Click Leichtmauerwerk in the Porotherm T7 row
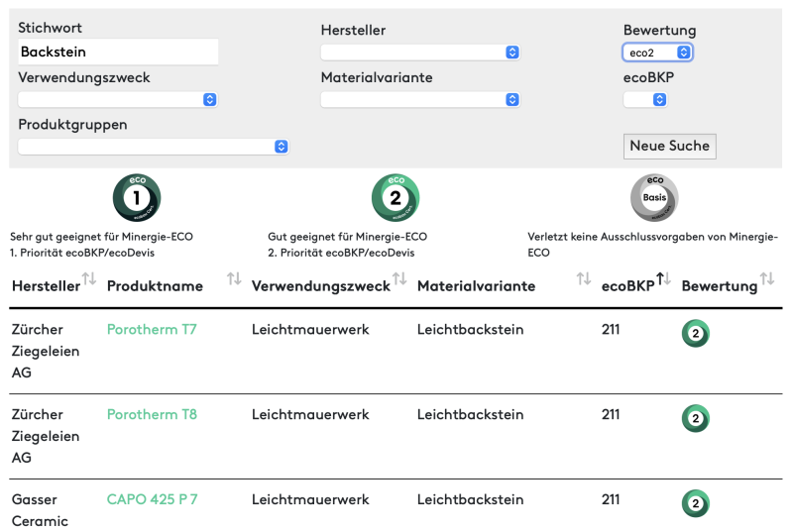Image resolution: width=793 pixels, height=532 pixels. pyautogui.click(x=310, y=330)
